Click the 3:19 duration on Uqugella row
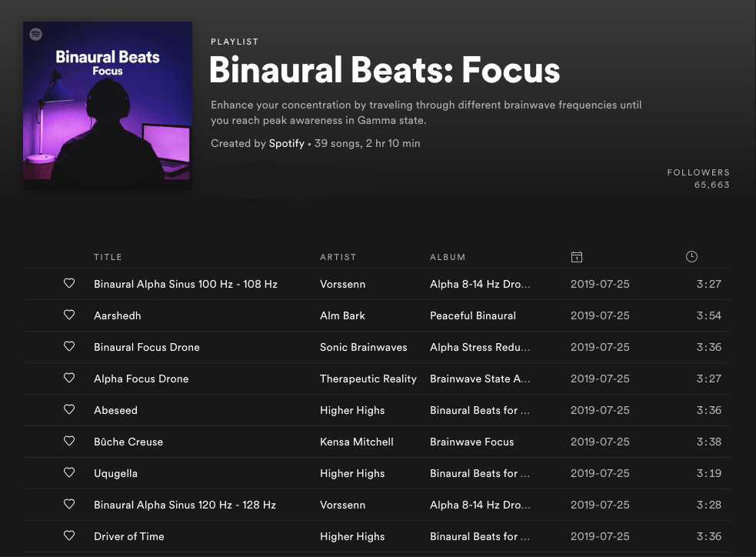 [x=709, y=474]
